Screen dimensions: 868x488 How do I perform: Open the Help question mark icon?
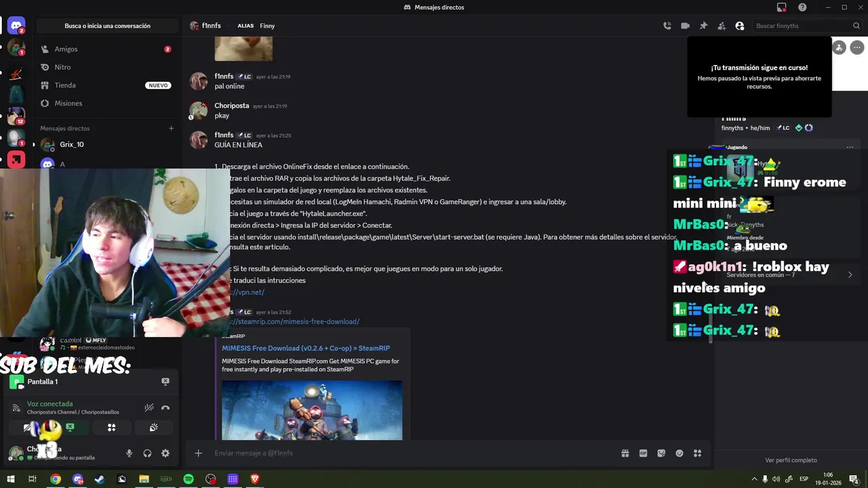[x=802, y=7]
